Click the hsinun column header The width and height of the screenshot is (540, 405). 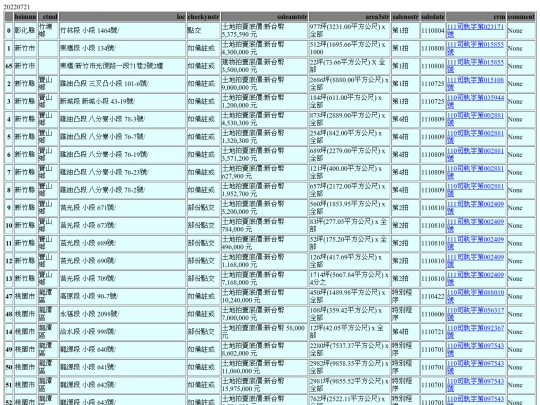[x=25, y=17]
